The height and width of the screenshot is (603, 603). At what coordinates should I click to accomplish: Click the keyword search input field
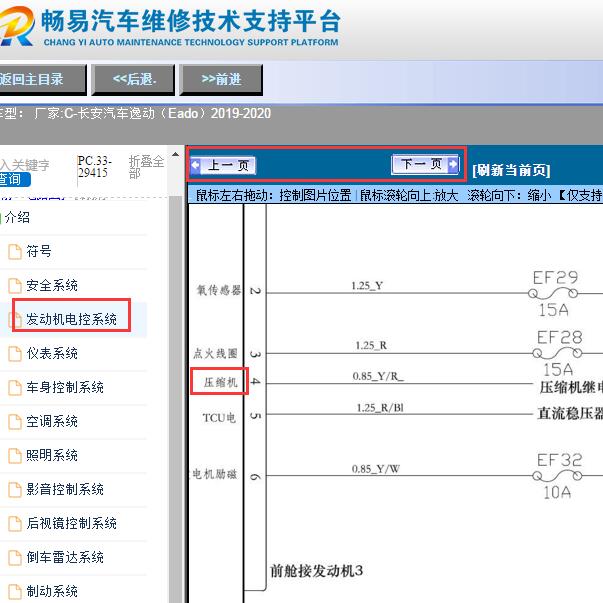(x=25, y=165)
